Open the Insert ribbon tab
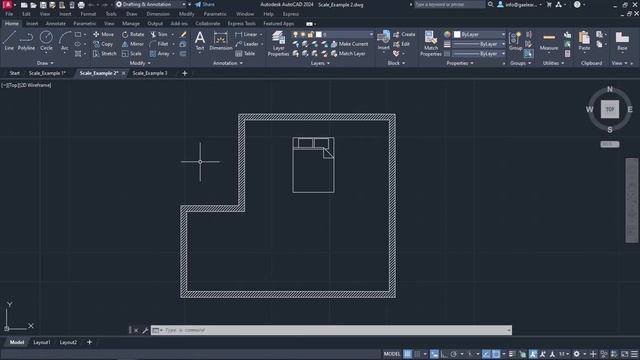The image size is (640, 360). tap(32, 24)
